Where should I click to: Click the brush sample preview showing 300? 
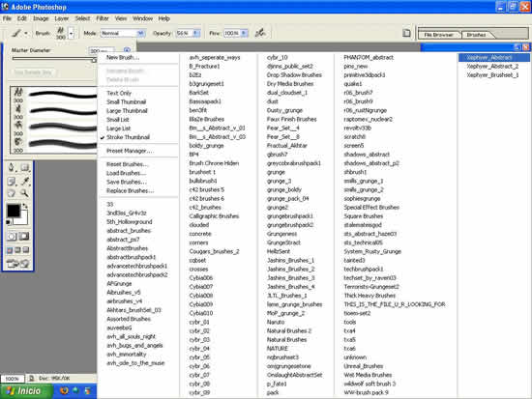[60, 33]
